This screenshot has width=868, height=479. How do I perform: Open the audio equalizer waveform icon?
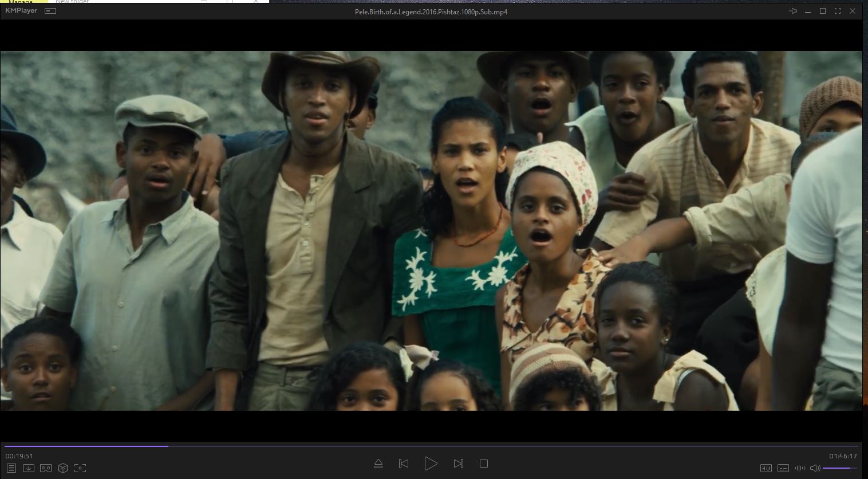[800, 468]
